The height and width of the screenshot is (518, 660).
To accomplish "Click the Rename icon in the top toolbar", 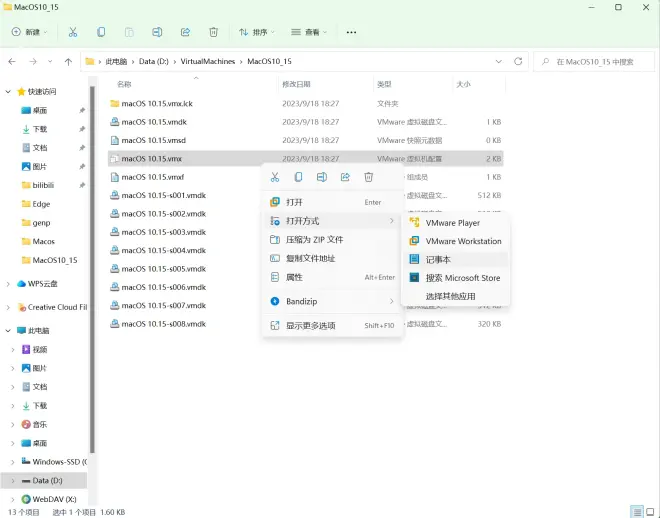I will (x=157, y=32).
